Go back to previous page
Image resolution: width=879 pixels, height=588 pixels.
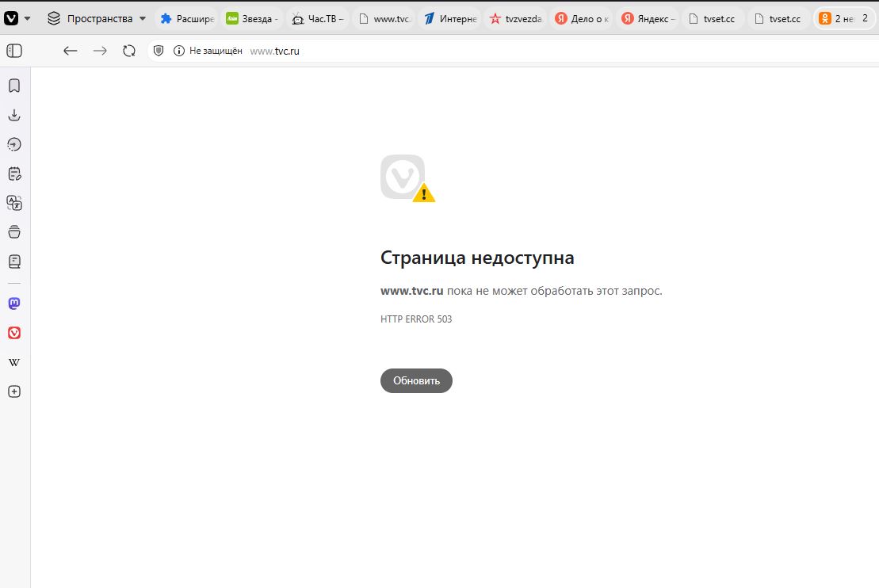[70, 51]
